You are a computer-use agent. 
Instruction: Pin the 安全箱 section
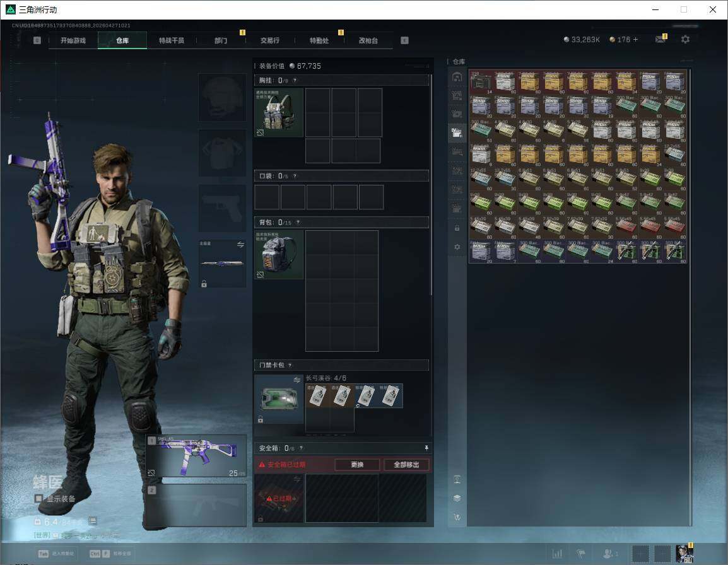click(x=426, y=448)
